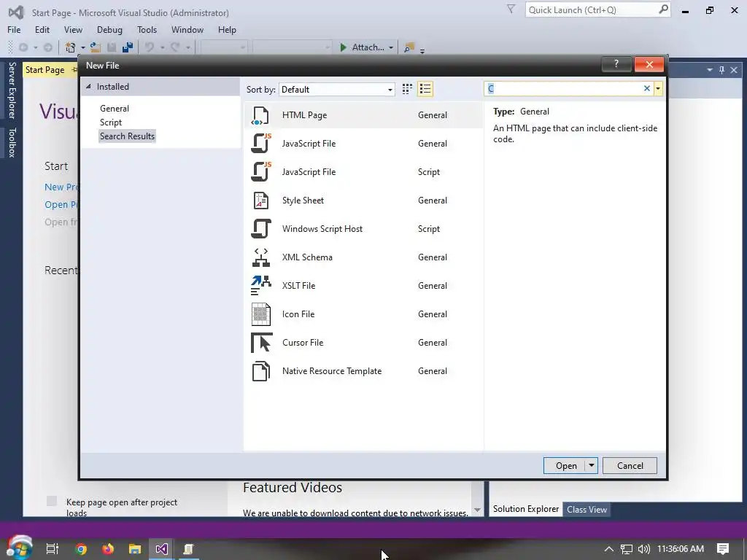Viewport: 747px width, 560px height.
Task: Select the JavaScript File General entry icon
Action: pos(260,144)
